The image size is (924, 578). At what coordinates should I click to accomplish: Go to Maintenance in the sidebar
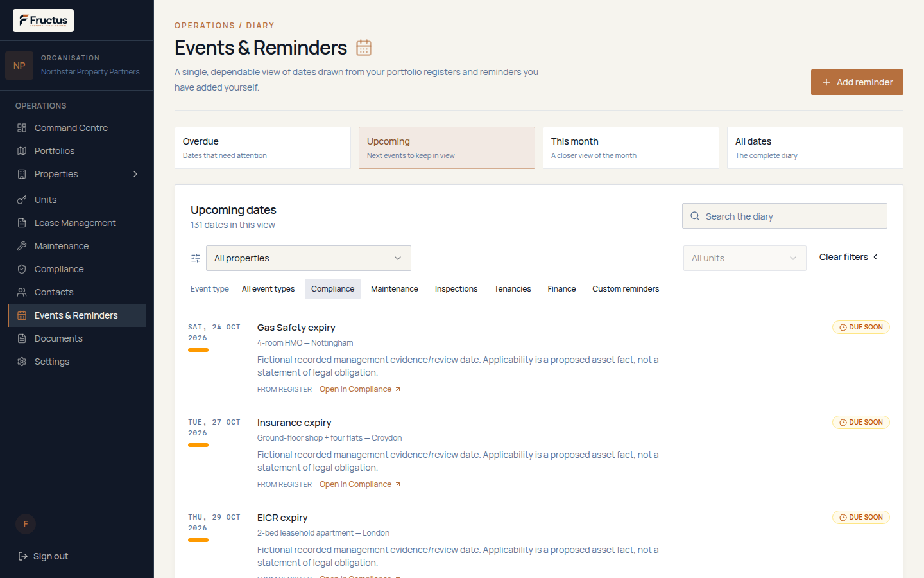pos(76,246)
